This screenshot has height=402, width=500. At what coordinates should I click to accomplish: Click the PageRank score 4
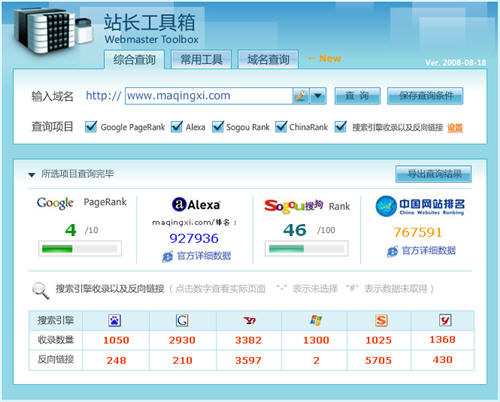point(71,230)
